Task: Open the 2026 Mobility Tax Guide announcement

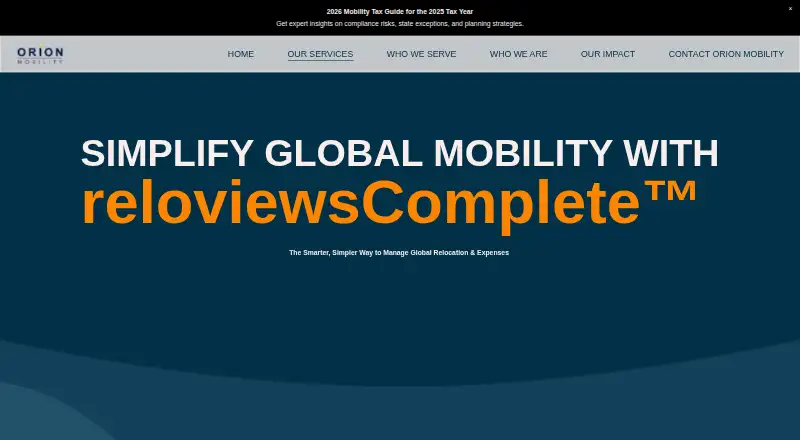Action: point(400,12)
